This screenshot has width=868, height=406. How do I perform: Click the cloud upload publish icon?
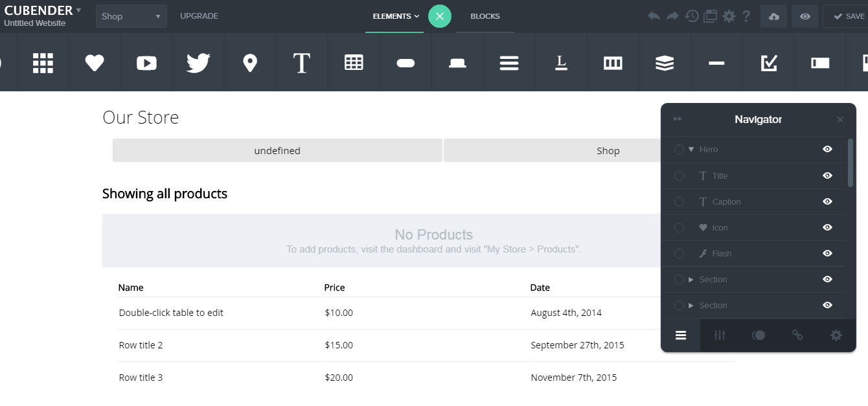(x=774, y=17)
